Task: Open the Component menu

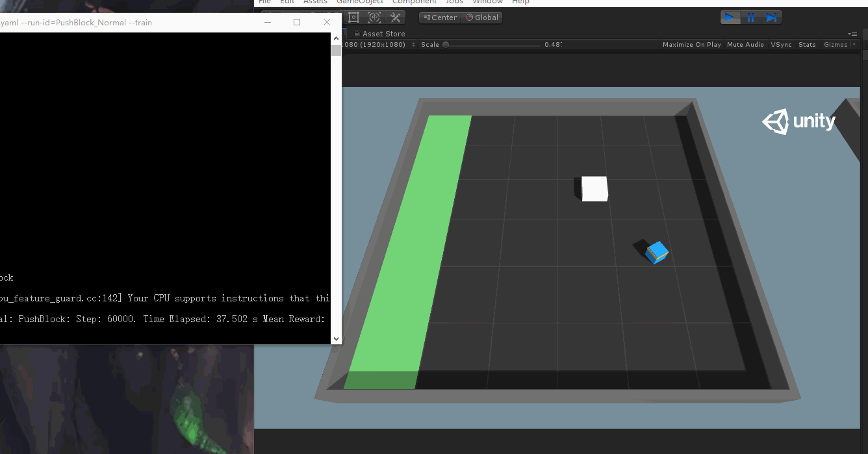Action: 415,2
